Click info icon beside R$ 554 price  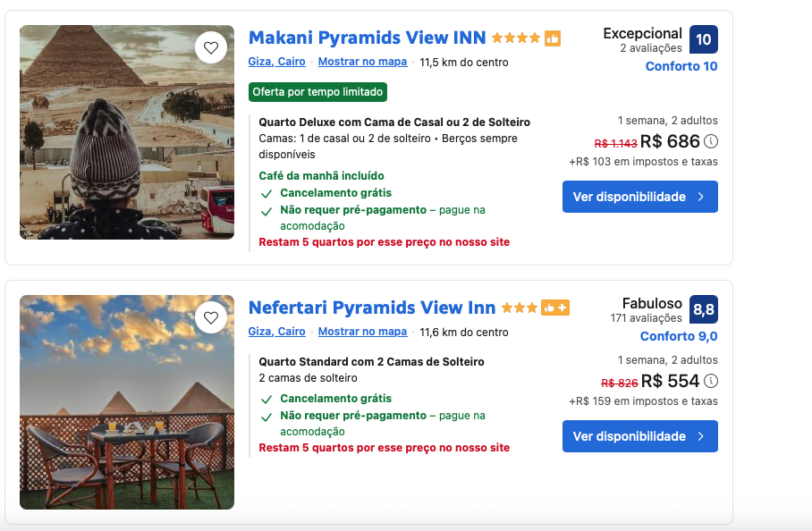[711, 382]
